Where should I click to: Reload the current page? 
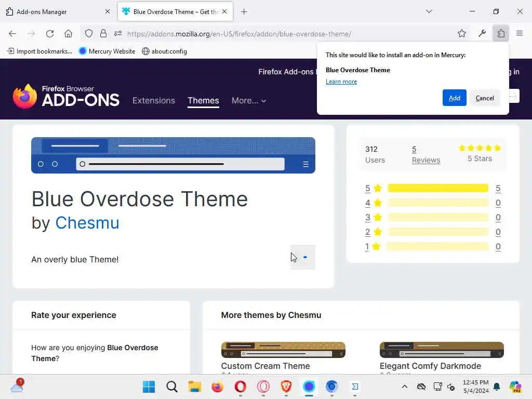coord(50,34)
